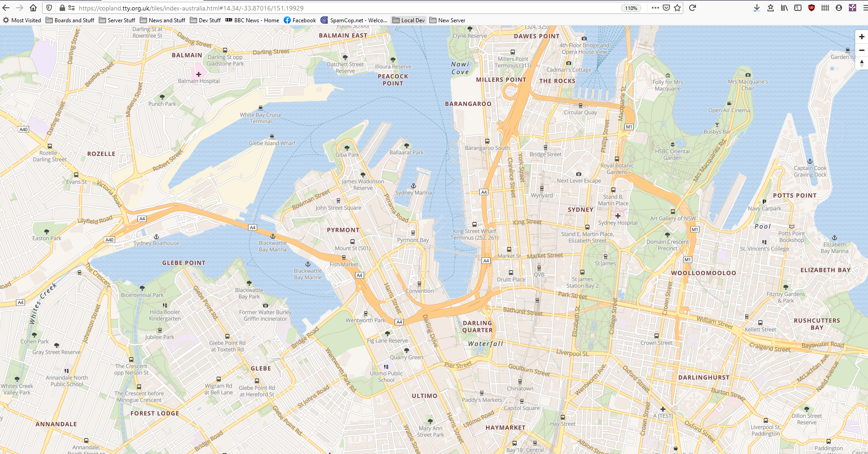Click the ANNANDALE label

(56, 424)
